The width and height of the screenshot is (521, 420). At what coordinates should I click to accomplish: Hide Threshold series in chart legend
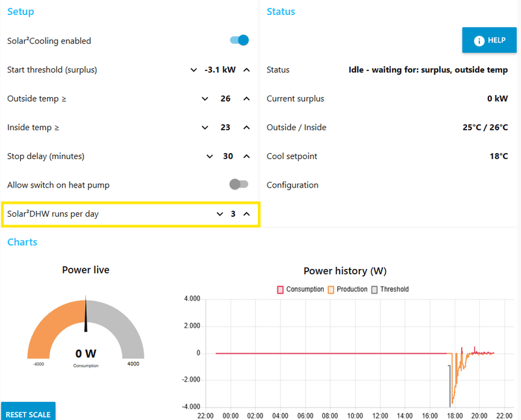tap(389, 289)
